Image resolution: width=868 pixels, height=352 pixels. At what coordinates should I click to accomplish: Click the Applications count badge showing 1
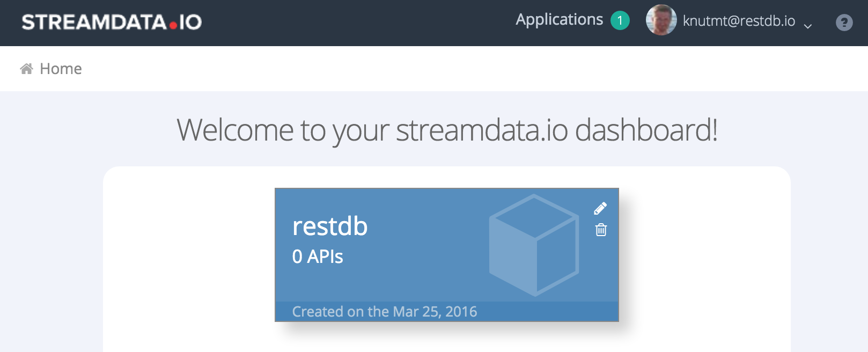point(620,20)
